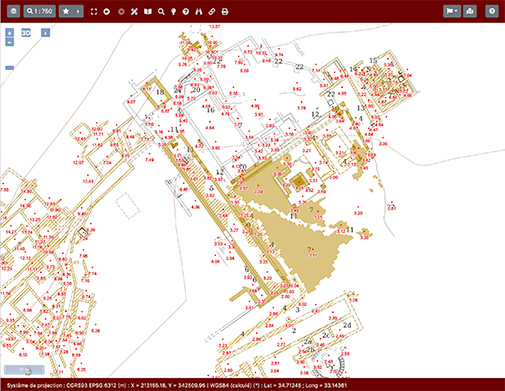Toggle the layers menu button at top-left
The width and height of the screenshot is (505, 391).
[x=13, y=11]
